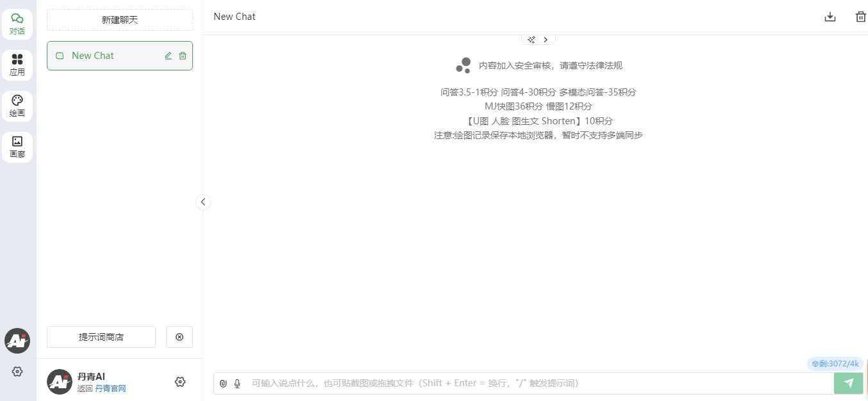The height and width of the screenshot is (401, 868).
Task: Clear current chat via top-right trash icon
Action: [x=860, y=17]
